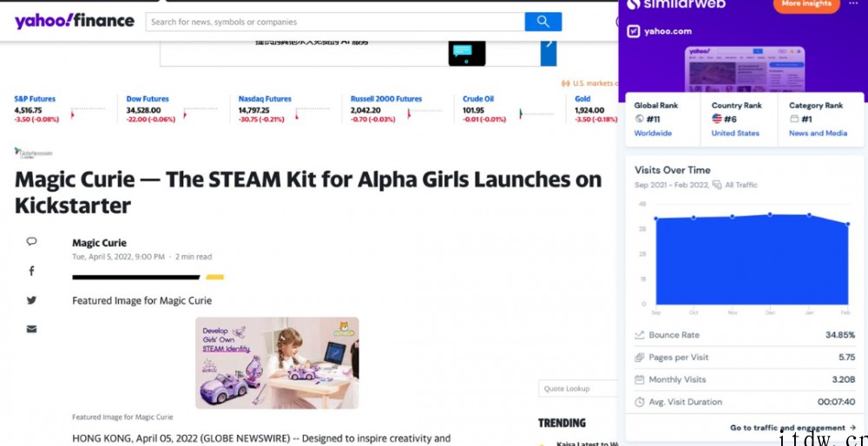
Task: Click the article headline text
Action: pos(308,193)
